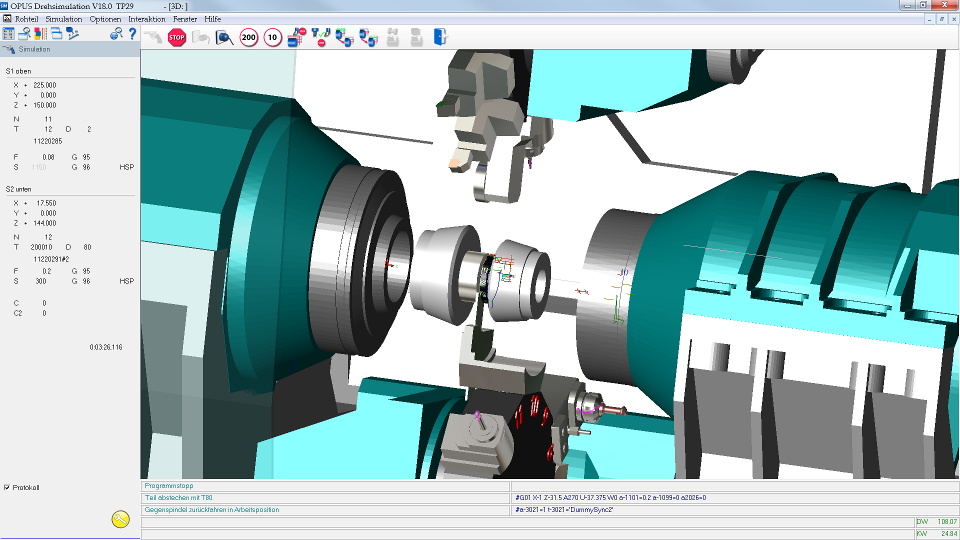Click the magnifier zoom view icon
This screenshot has width=960, height=540.
[x=225, y=37]
